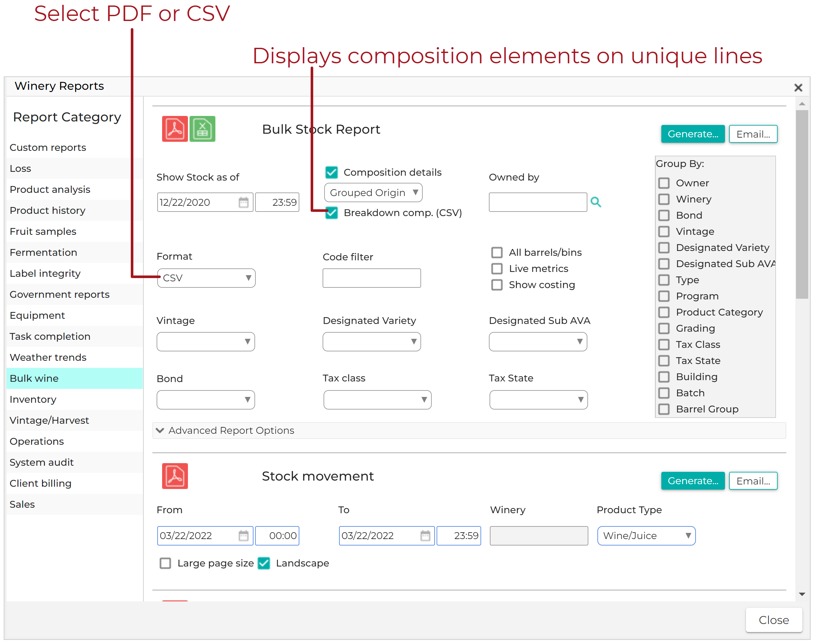Screen dimensions: 816x644
Task: Open the Format CSV dropdown
Action: coord(207,278)
